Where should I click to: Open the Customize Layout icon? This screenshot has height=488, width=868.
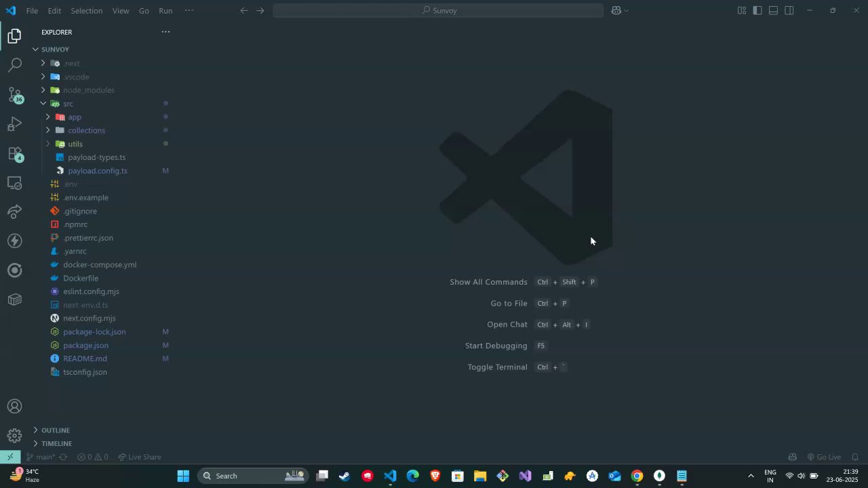[742, 10]
